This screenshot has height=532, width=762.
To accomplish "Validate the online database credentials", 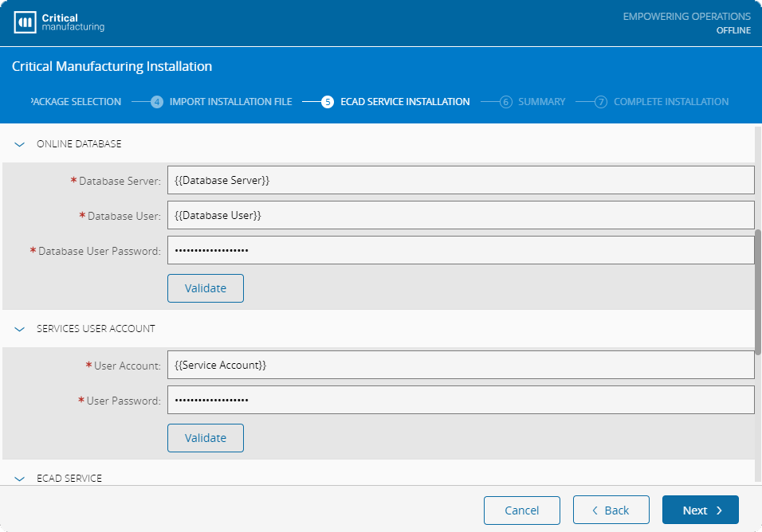I will [206, 288].
